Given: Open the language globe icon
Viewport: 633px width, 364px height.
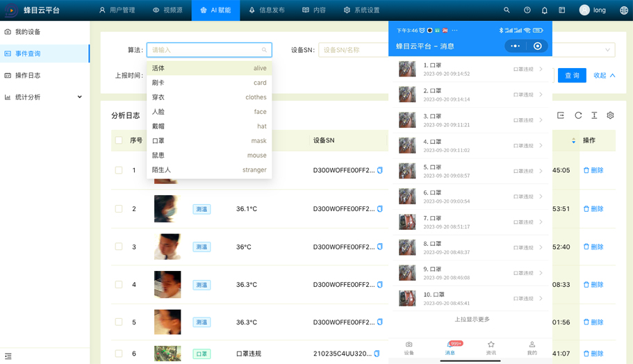Looking at the screenshot, I should tap(624, 10).
